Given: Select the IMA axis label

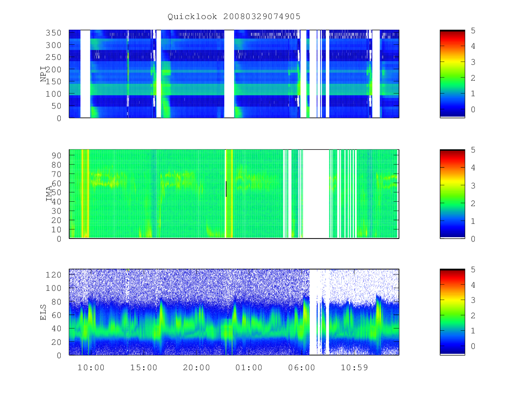Looking at the screenshot, I should coord(49,194).
